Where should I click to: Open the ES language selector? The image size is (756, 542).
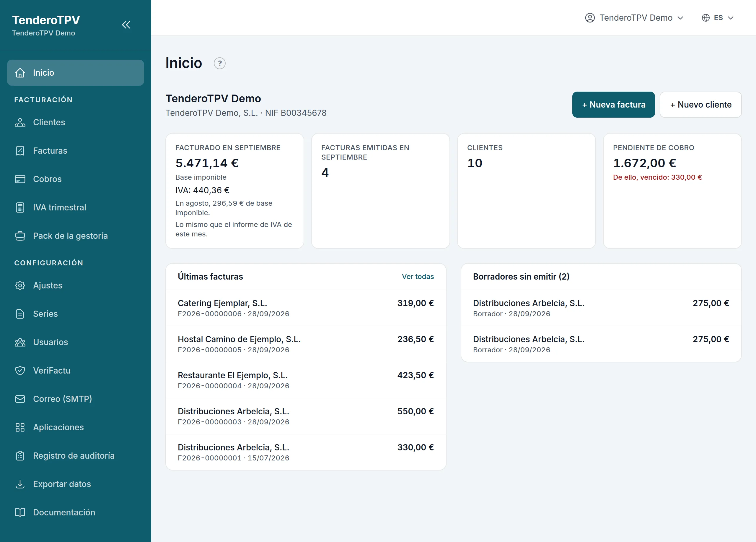718,18
